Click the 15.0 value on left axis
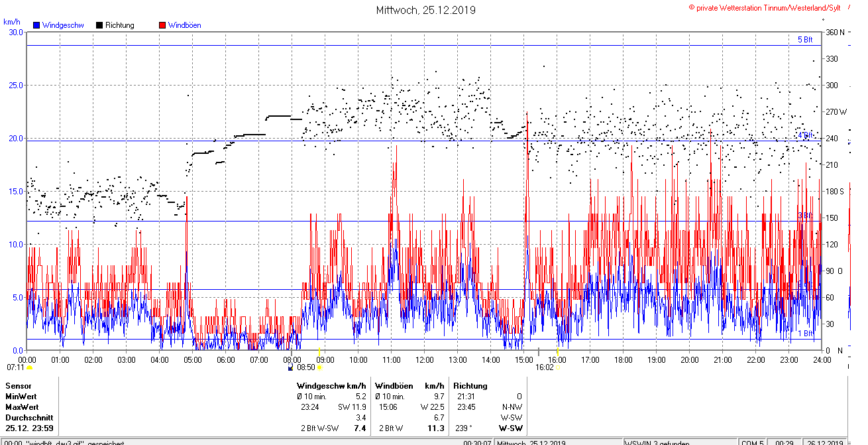The height and width of the screenshot is (445, 868). click(15, 192)
